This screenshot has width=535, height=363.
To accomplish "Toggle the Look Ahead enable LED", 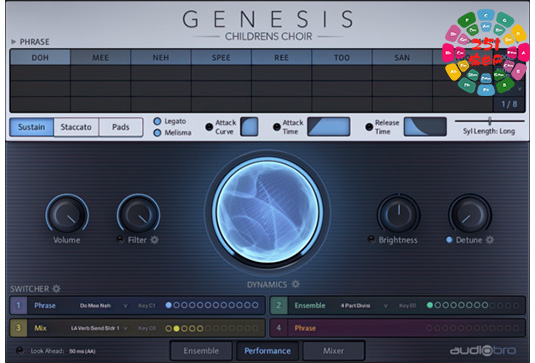I will (20, 350).
